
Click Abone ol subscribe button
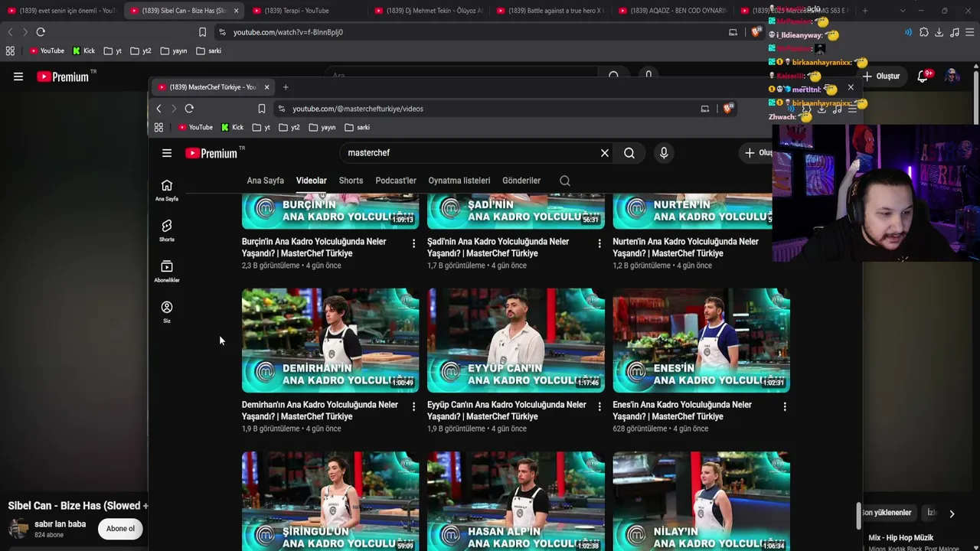120,529
